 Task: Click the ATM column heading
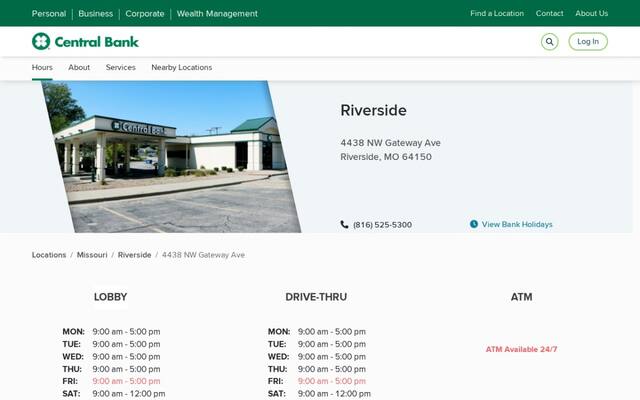pyautogui.click(x=521, y=297)
